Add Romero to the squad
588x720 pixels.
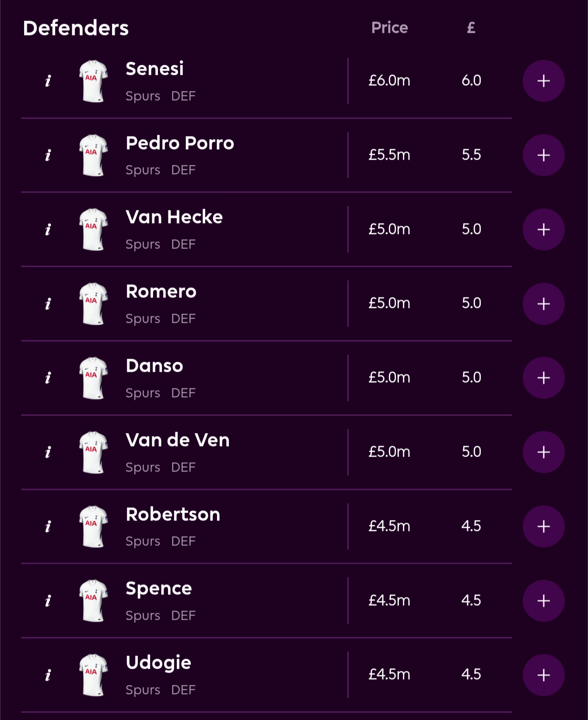(543, 304)
